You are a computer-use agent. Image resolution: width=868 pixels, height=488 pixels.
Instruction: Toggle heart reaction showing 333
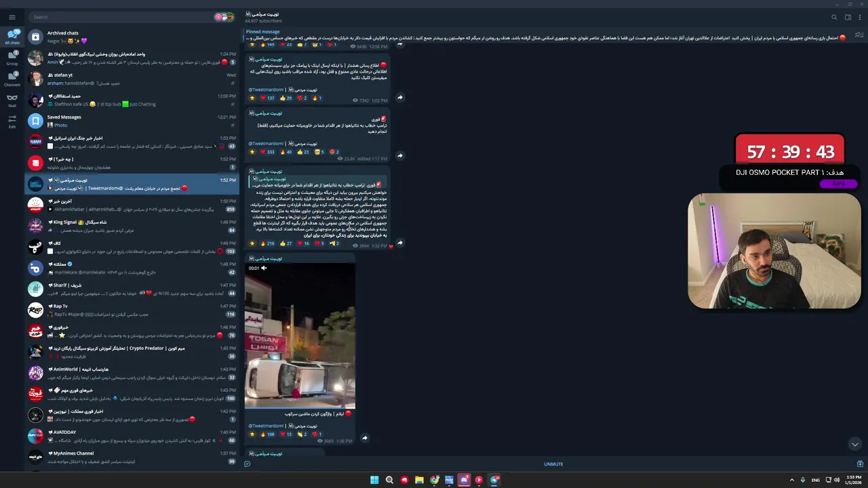267,152
